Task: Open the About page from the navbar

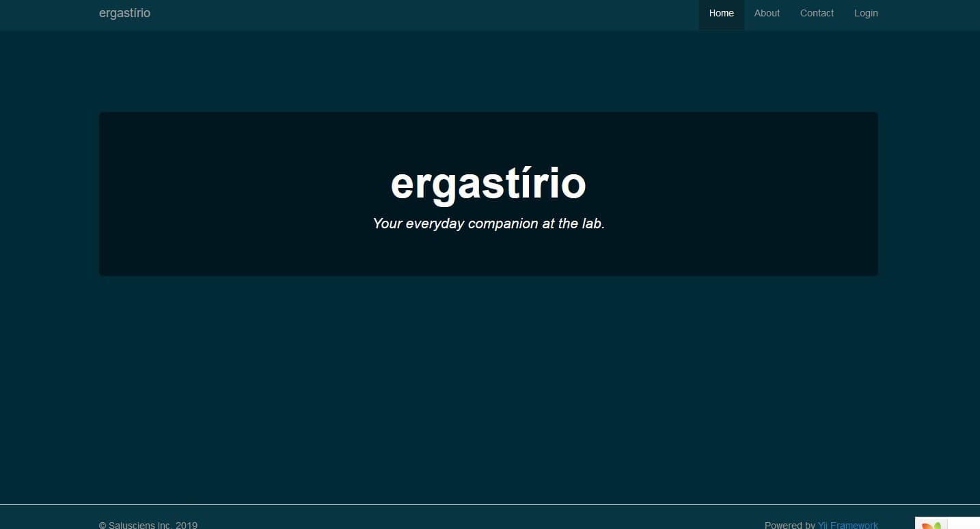Action: point(766,13)
